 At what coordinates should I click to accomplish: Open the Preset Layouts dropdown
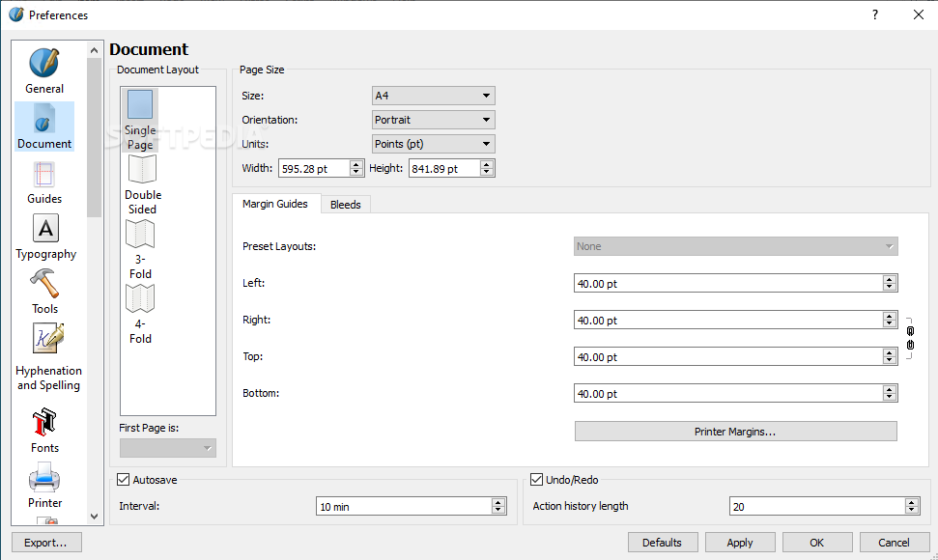tap(735, 246)
